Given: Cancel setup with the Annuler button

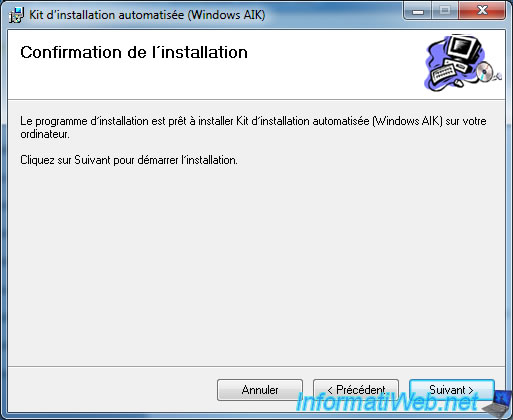Looking at the screenshot, I should click(x=260, y=390).
